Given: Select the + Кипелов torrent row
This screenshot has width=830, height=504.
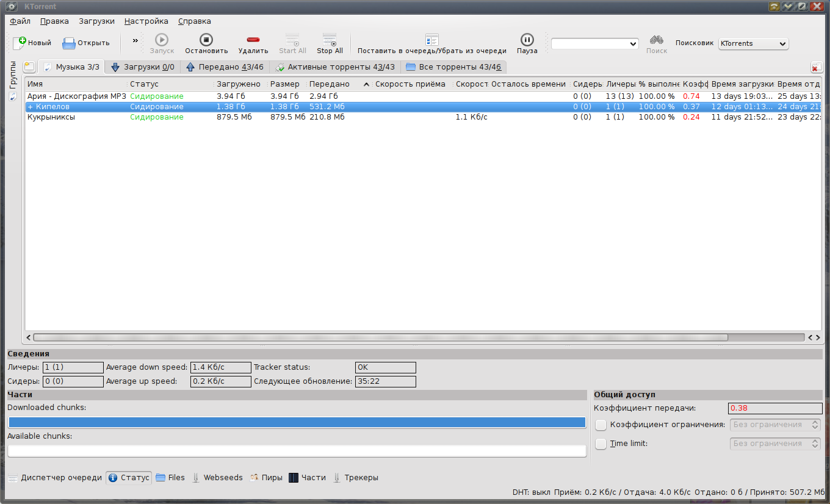Looking at the screenshot, I should coord(423,107).
